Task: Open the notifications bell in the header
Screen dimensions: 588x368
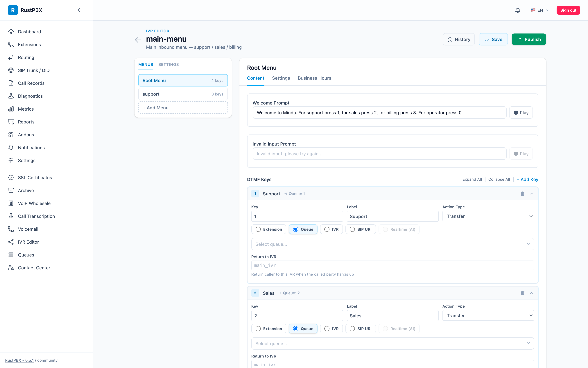Action: pos(518,10)
